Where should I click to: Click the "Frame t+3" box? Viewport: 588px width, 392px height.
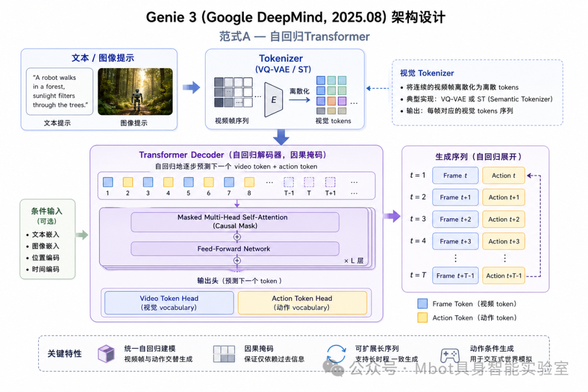point(455,242)
